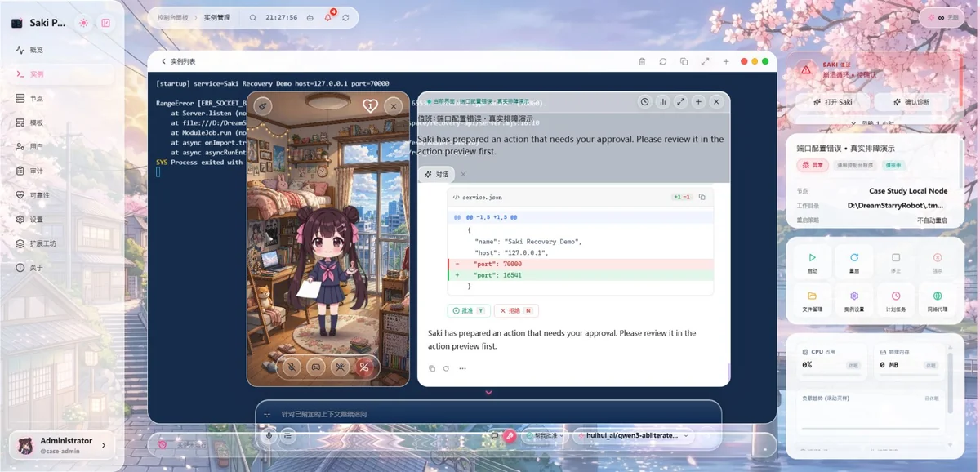The image size is (980, 472).
Task: Toggle the sun light-theme icon
Action: coord(83,23)
